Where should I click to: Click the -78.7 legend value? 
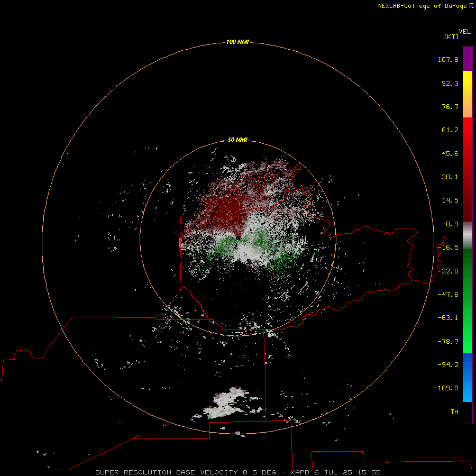click(x=448, y=342)
